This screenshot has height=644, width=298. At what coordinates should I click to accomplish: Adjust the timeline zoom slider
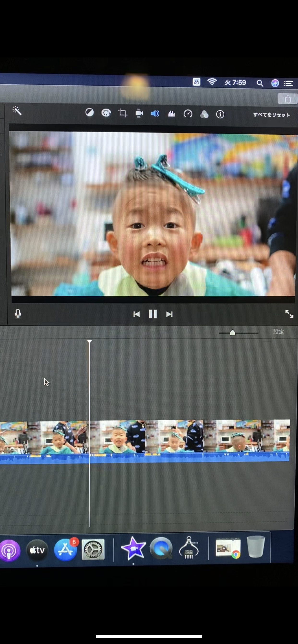[233, 333]
